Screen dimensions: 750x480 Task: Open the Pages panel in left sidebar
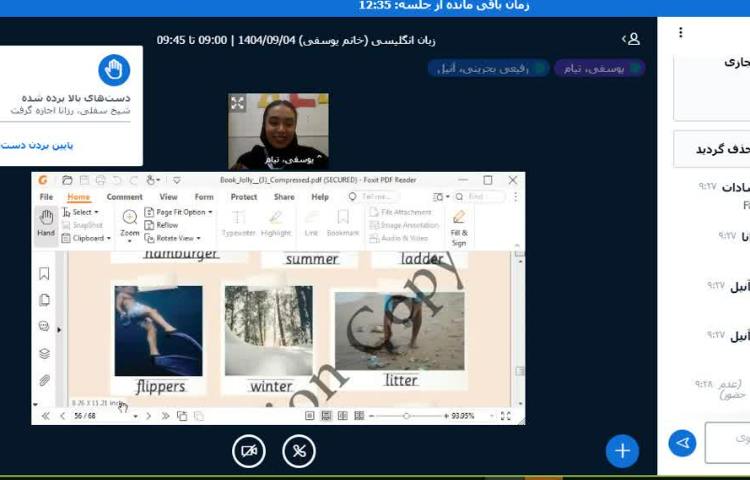coord(44,300)
